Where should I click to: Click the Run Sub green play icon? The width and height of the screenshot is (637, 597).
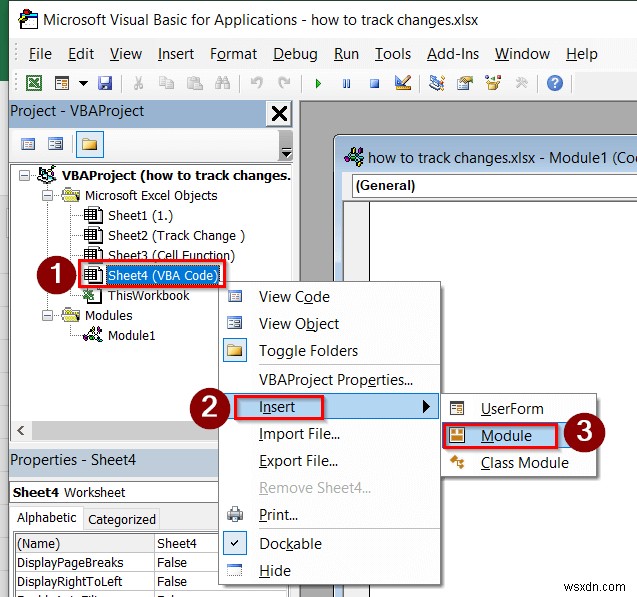click(318, 84)
